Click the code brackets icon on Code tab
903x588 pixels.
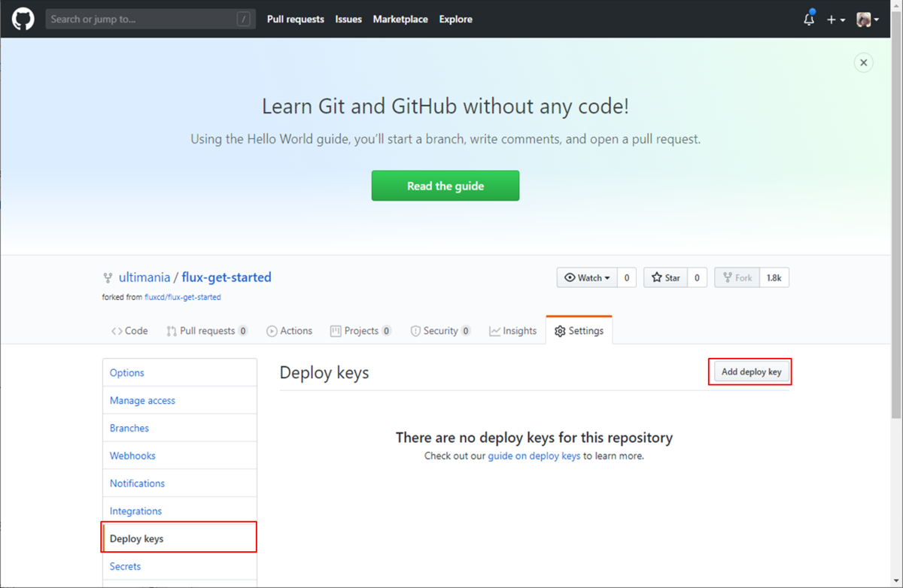pos(117,331)
